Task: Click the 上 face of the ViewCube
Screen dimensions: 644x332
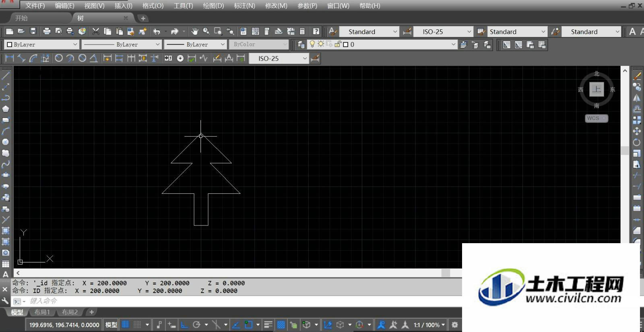Action: [597, 89]
